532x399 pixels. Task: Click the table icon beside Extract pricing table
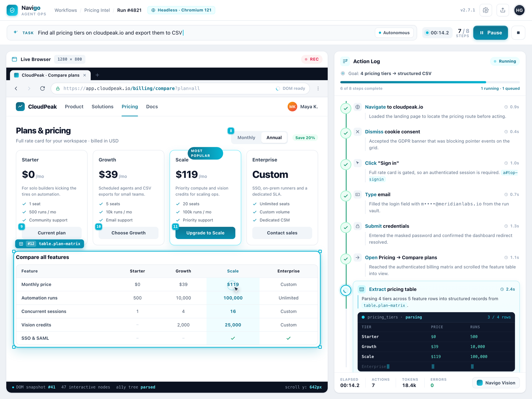[x=362, y=289]
